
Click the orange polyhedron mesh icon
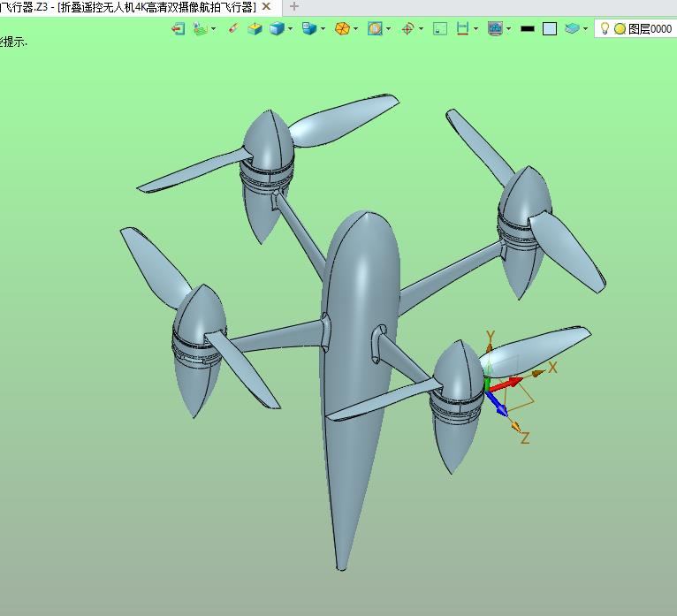tap(342, 29)
